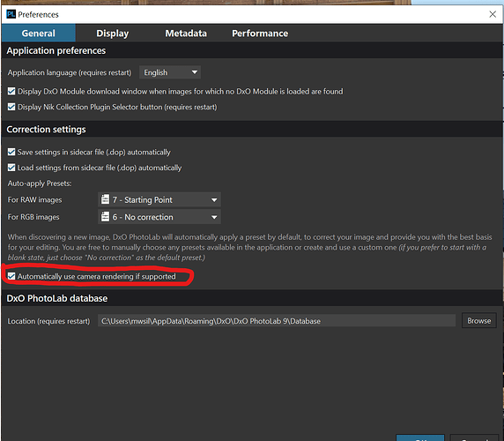Click Browse for database location

[x=479, y=321]
